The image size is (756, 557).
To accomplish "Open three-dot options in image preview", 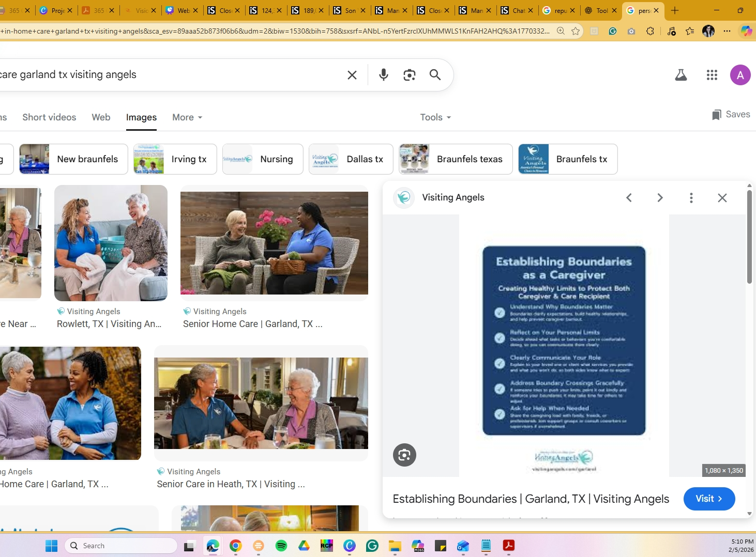I will click(691, 197).
